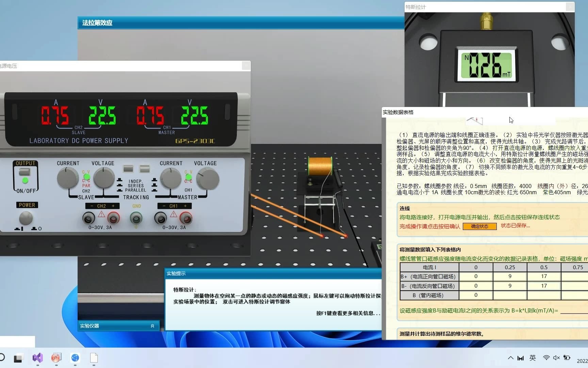Click B (管内磁场) cell under current 0.5
588x368 pixels.
544,295
